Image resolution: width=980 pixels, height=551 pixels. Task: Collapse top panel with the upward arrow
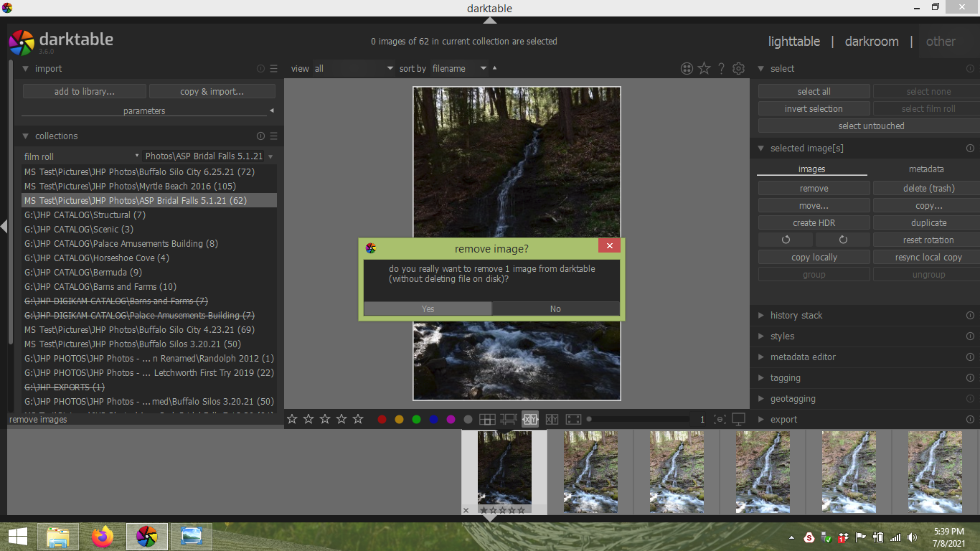click(x=490, y=20)
